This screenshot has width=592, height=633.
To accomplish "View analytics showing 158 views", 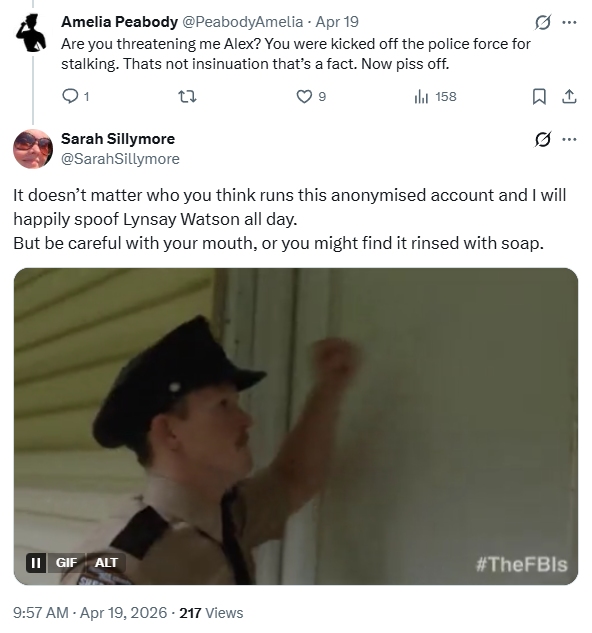I will pos(435,96).
